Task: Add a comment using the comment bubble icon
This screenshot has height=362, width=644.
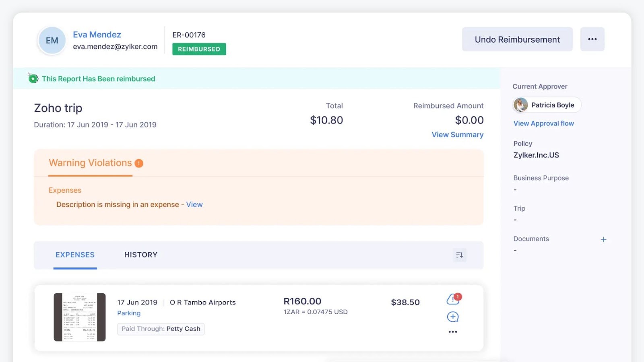Action: (x=452, y=317)
